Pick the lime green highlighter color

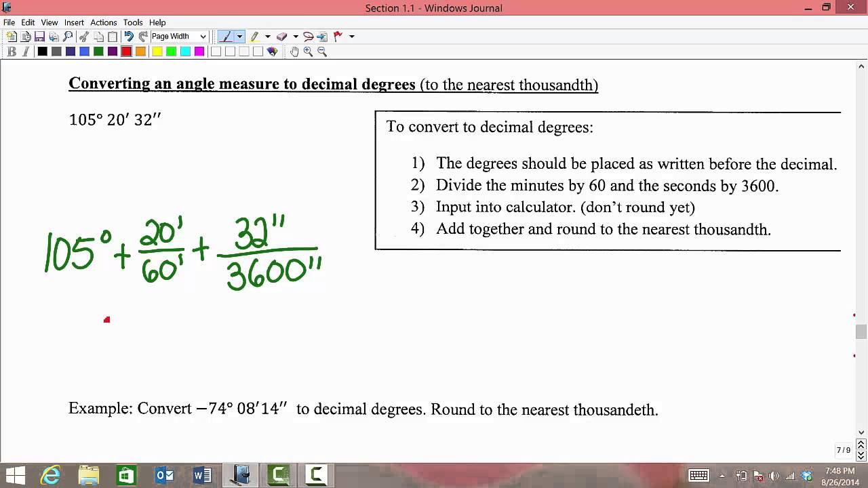pyautogui.click(x=171, y=52)
